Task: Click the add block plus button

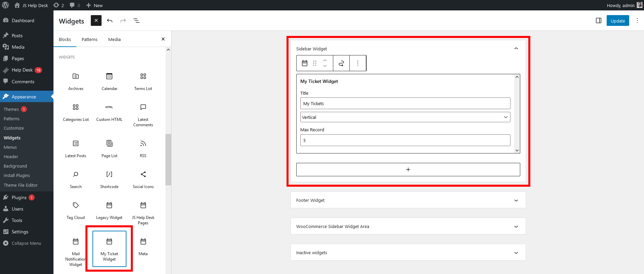Action: [408, 170]
